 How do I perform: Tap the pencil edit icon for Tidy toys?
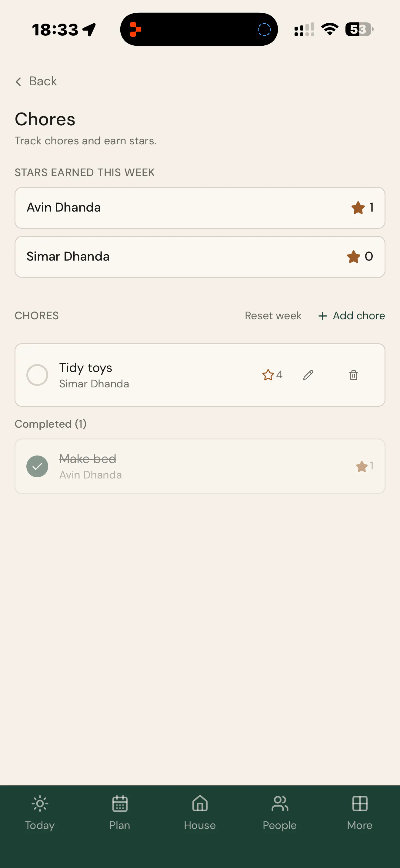(x=308, y=375)
